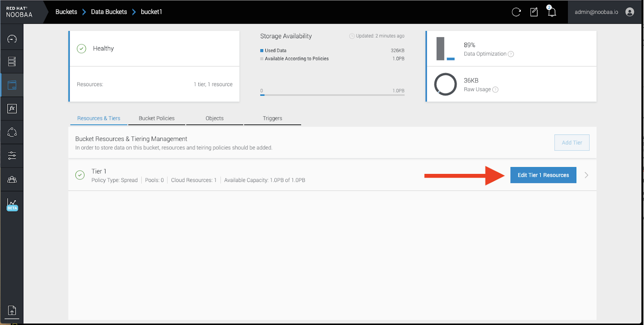Expand the Tier 1 row chevron
The height and width of the screenshot is (325, 644).
(586, 175)
